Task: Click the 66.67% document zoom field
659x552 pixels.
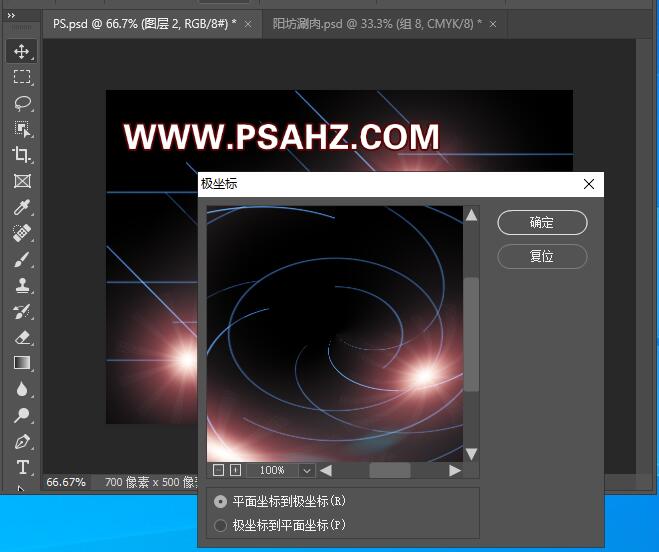Action: 66,482
